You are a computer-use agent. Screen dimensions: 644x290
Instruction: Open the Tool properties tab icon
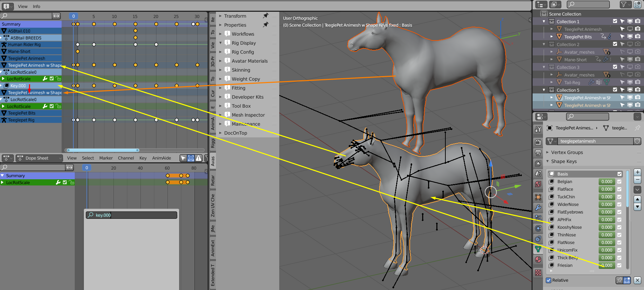click(538, 129)
